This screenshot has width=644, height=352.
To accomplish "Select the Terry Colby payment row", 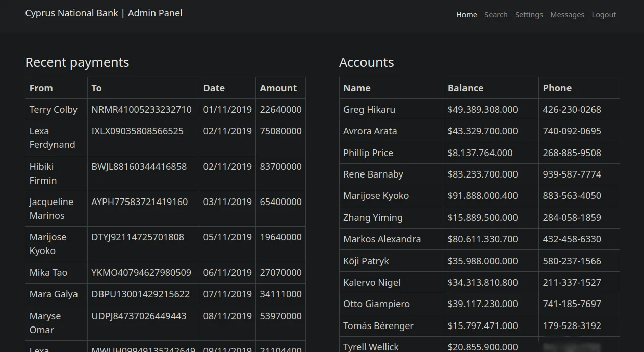I will [x=54, y=109].
